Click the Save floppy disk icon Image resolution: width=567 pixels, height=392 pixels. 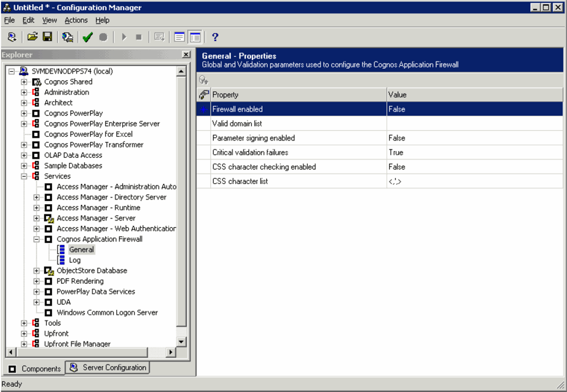coord(47,37)
